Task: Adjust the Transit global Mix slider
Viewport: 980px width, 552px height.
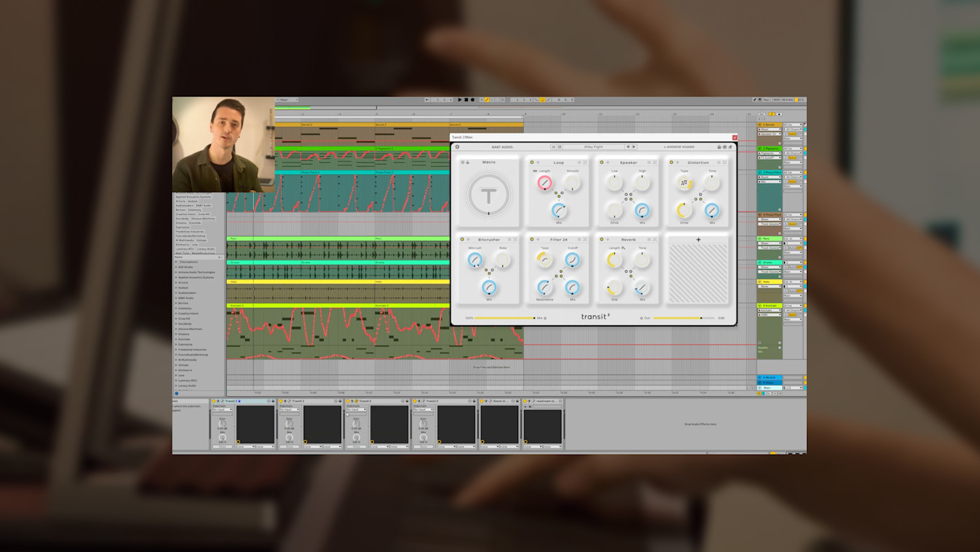Action: tap(505, 318)
